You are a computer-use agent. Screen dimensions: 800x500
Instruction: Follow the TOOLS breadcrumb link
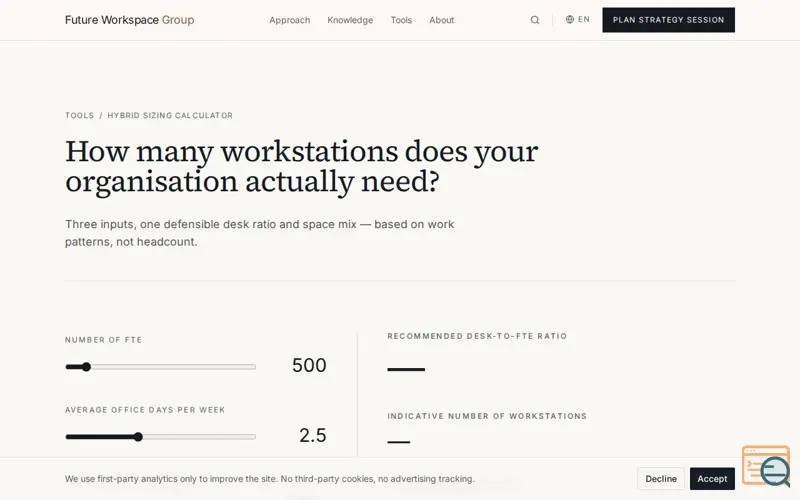[79, 115]
